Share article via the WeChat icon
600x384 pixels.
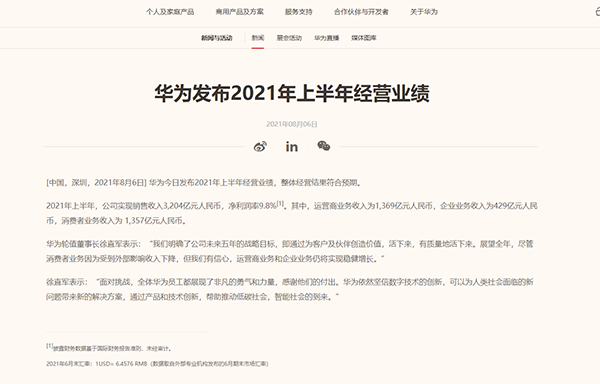324,146
